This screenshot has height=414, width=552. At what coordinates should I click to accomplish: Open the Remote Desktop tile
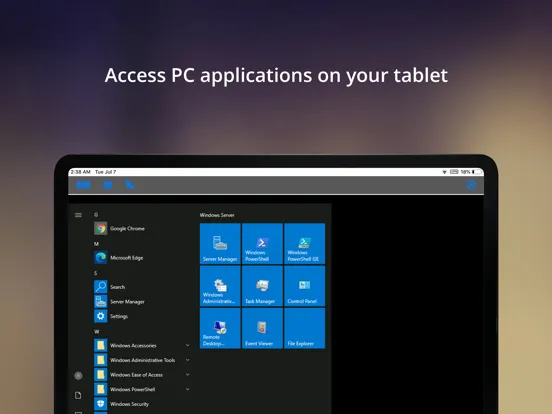click(x=220, y=328)
